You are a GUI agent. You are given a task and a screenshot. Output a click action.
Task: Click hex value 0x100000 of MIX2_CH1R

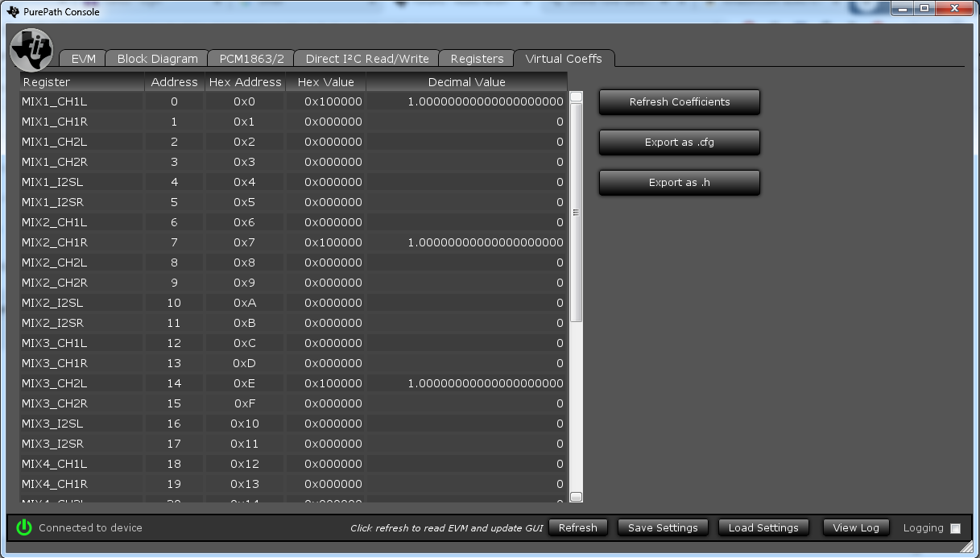[x=333, y=242]
